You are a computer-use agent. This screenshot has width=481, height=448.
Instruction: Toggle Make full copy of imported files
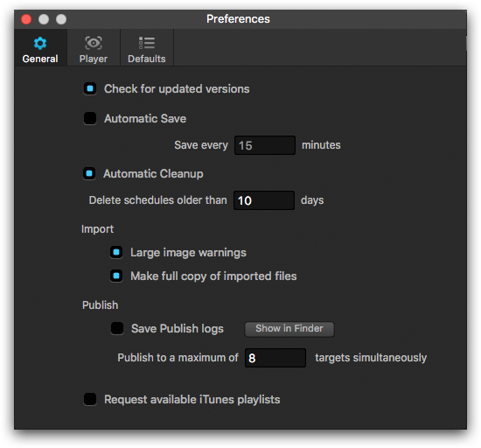click(x=116, y=276)
